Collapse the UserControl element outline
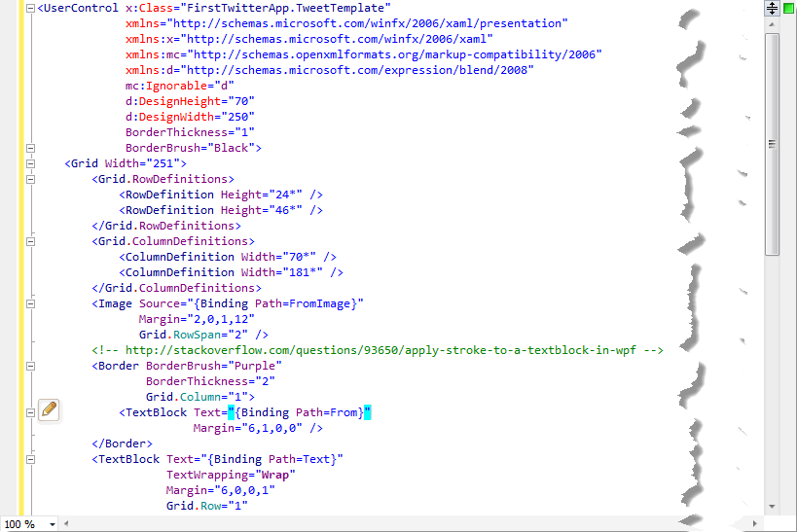 pyautogui.click(x=30, y=8)
